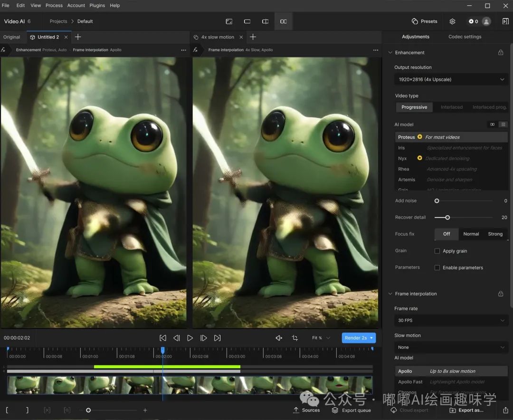
Task: Set trim in-point bracket
Action: click(7, 410)
